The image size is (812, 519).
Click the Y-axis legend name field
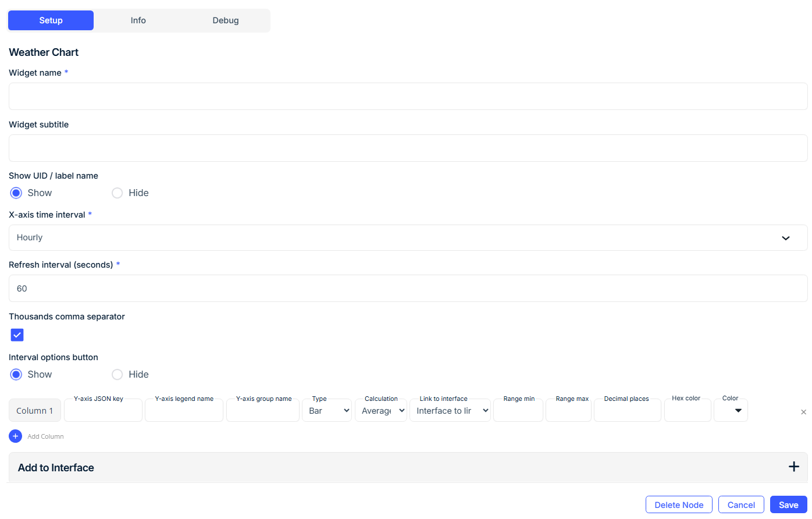(184, 410)
